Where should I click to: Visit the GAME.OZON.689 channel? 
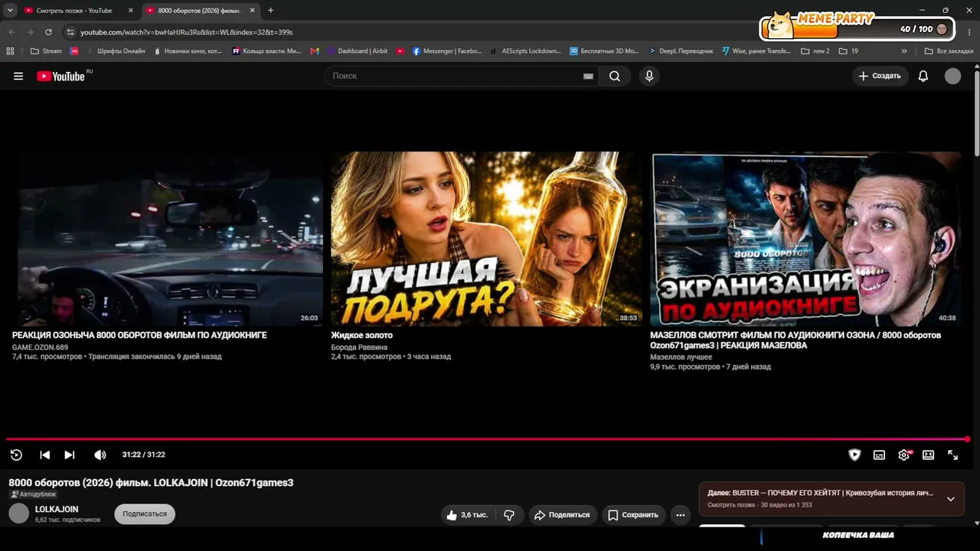[40, 347]
